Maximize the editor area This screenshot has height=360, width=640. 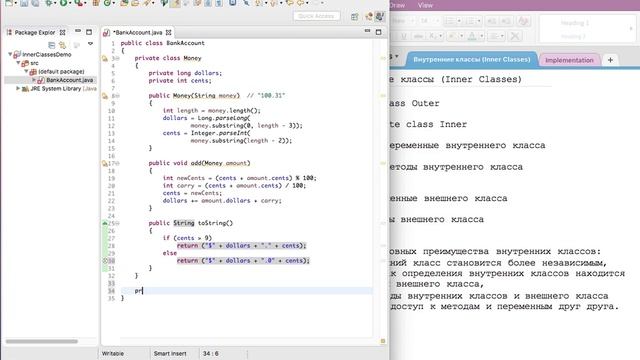click(x=378, y=32)
